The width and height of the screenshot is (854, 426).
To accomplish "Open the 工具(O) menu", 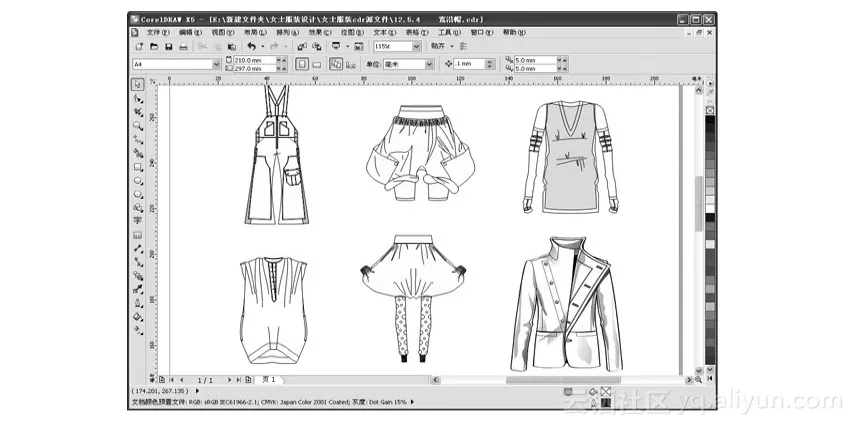I will click(x=449, y=33).
